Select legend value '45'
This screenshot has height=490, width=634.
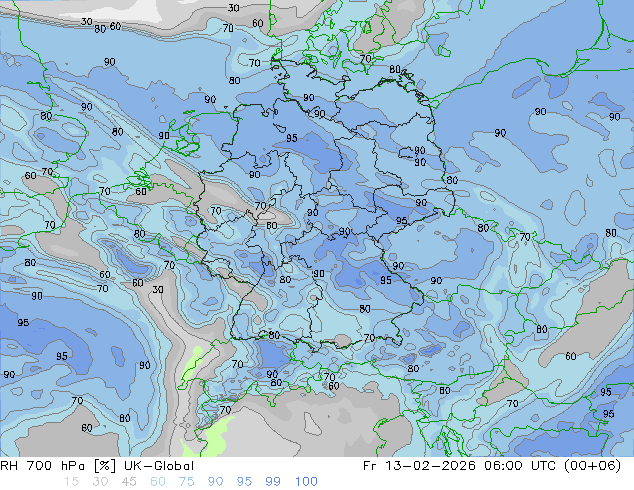coord(129,482)
